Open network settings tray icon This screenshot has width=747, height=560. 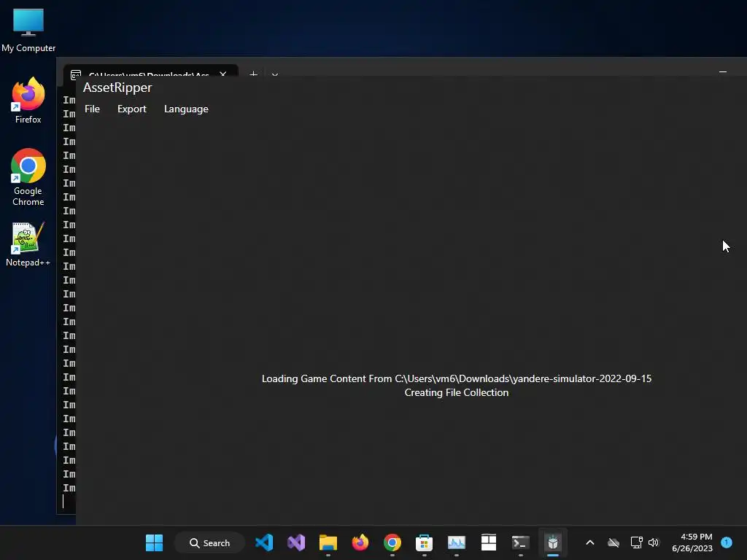point(636,542)
